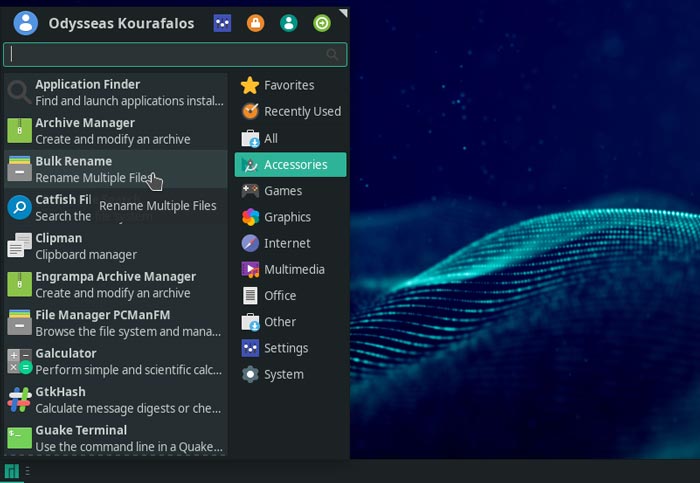
Task: Launch Galculator by its title
Action: click(x=66, y=354)
